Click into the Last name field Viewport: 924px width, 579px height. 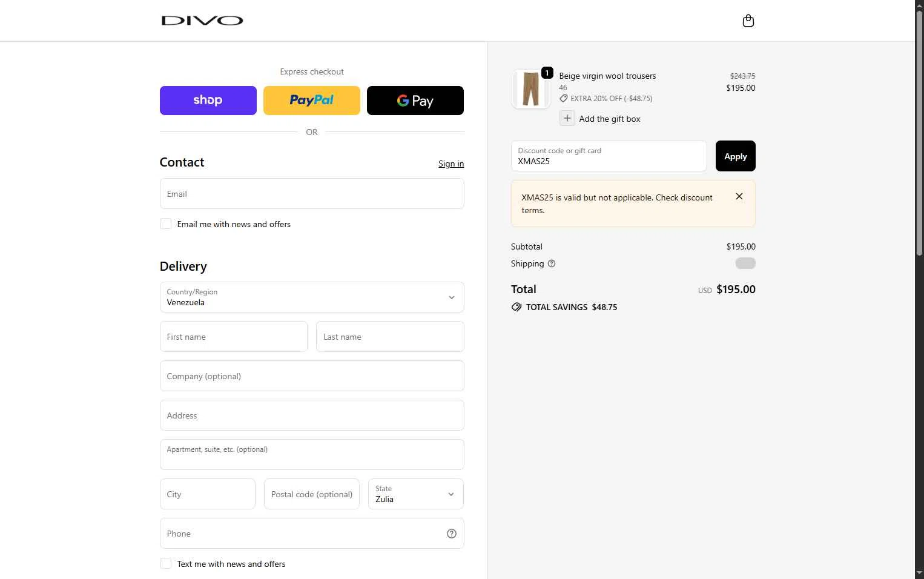point(390,337)
